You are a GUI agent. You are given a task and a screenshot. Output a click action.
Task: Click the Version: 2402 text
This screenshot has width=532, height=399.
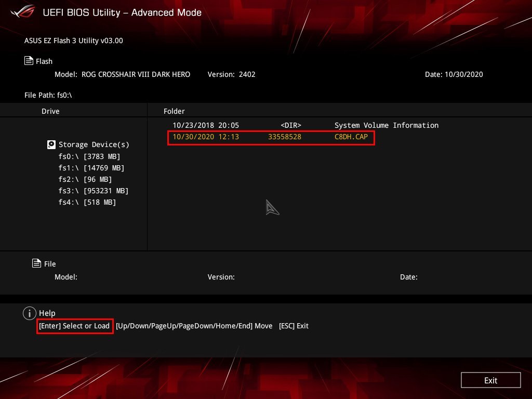[231, 74]
